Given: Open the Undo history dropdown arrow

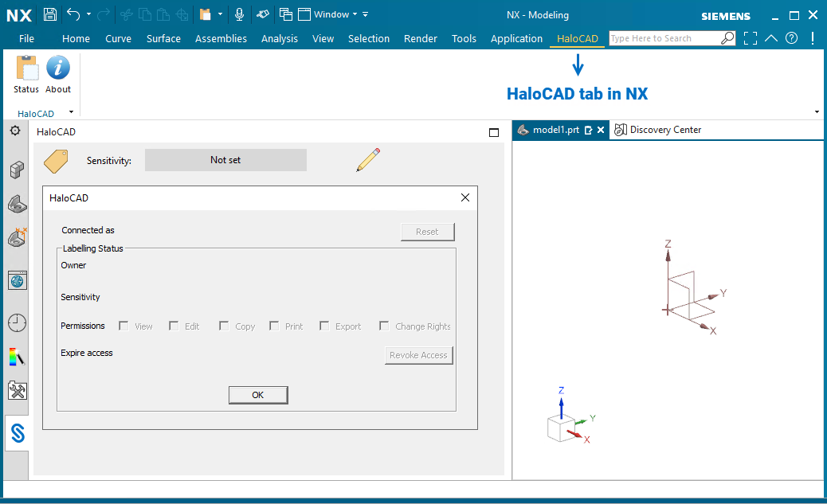Looking at the screenshot, I should [88, 14].
